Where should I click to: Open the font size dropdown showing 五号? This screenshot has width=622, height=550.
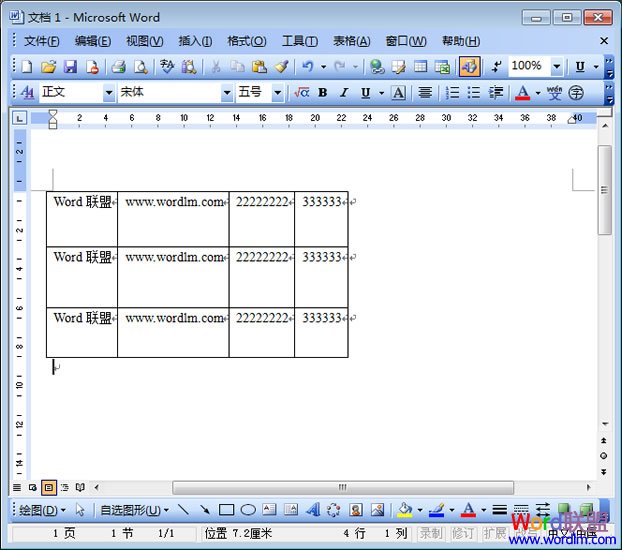coord(277,93)
